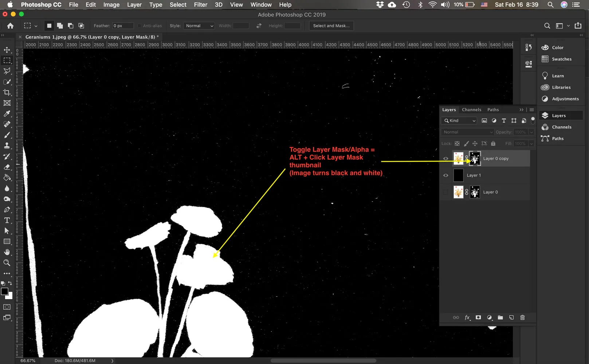Image resolution: width=589 pixels, height=364 pixels.
Task: Select the Crop tool
Action: point(7,92)
